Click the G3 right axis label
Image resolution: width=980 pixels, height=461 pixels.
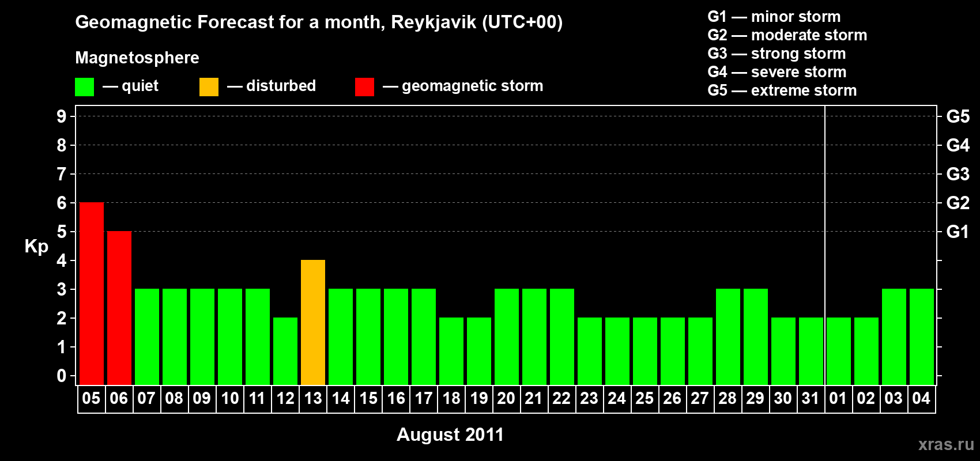(958, 174)
